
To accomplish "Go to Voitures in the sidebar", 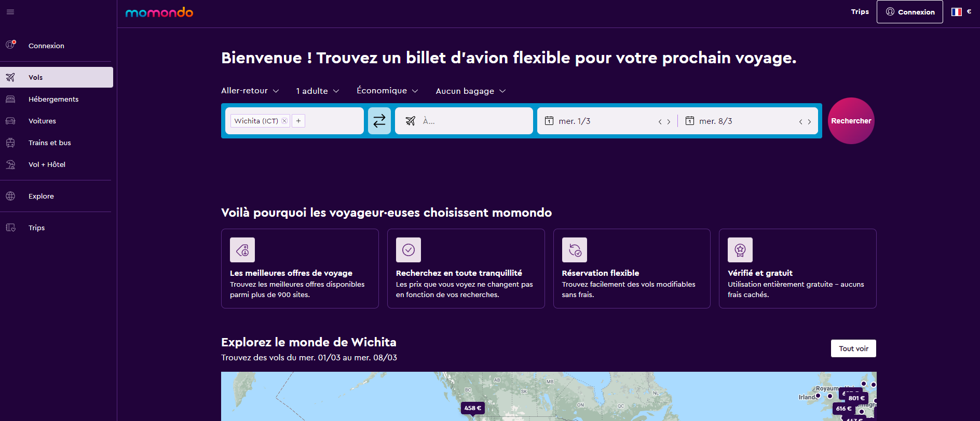I will tap(57, 121).
